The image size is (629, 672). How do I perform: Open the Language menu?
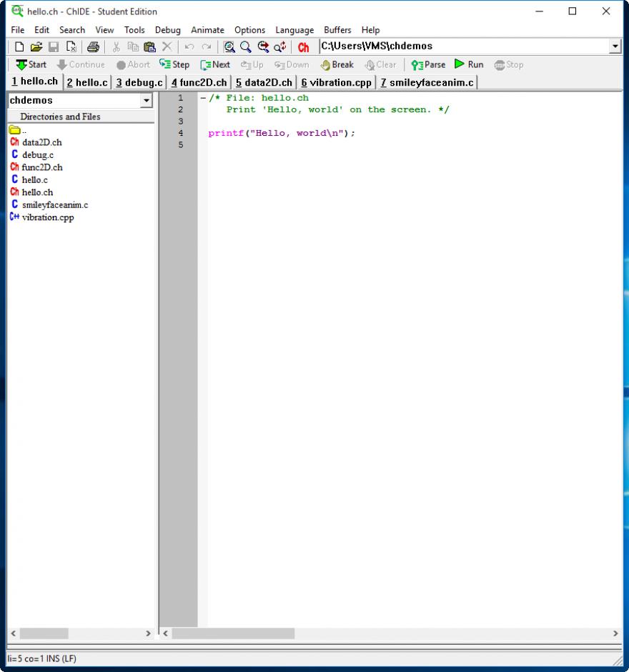(x=294, y=30)
